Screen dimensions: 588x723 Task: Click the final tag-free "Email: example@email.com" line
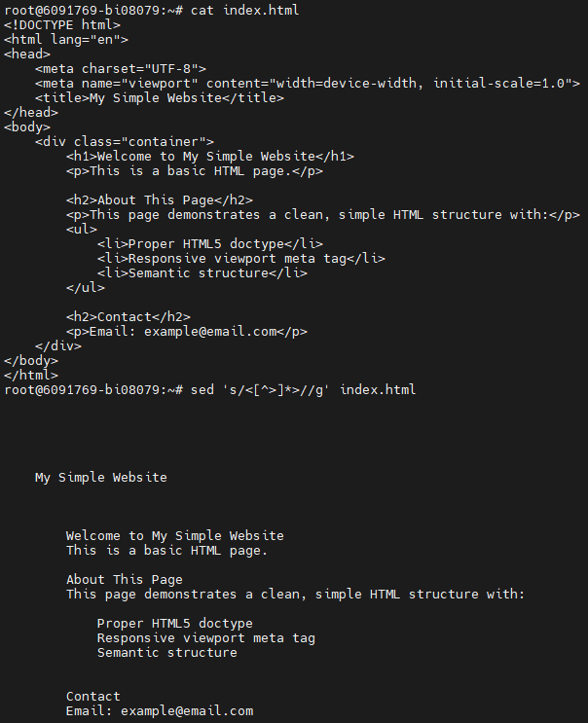160,711
